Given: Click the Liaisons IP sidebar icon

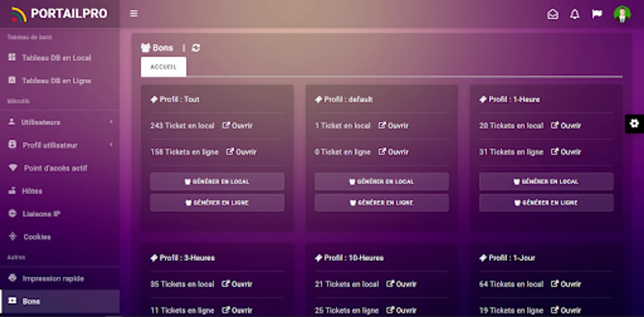Looking at the screenshot, I should point(12,213).
